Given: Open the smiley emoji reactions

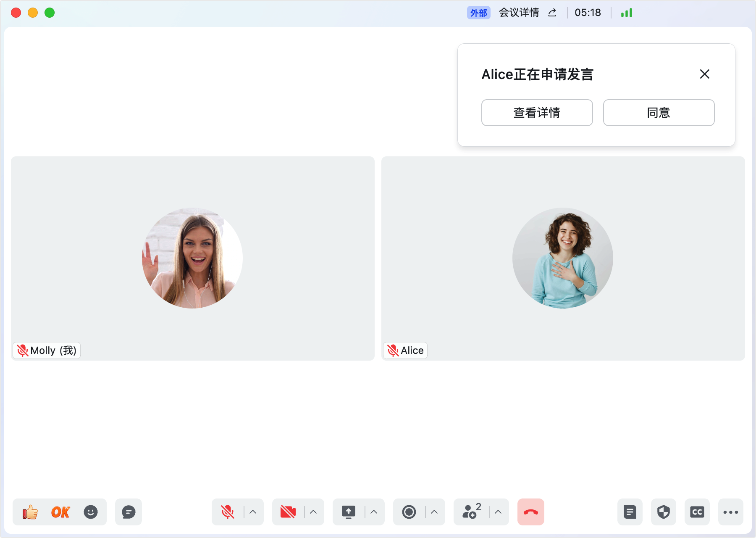Looking at the screenshot, I should coord(91,512).
